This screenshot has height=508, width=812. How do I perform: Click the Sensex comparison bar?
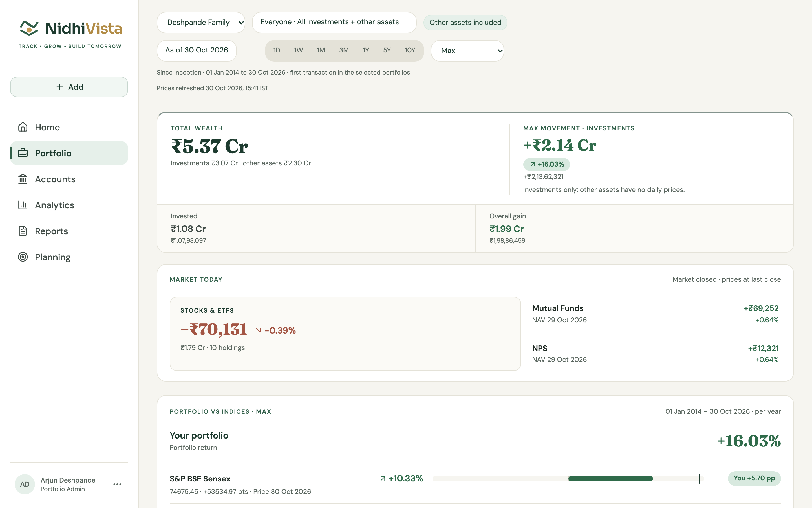coord(568,478)
